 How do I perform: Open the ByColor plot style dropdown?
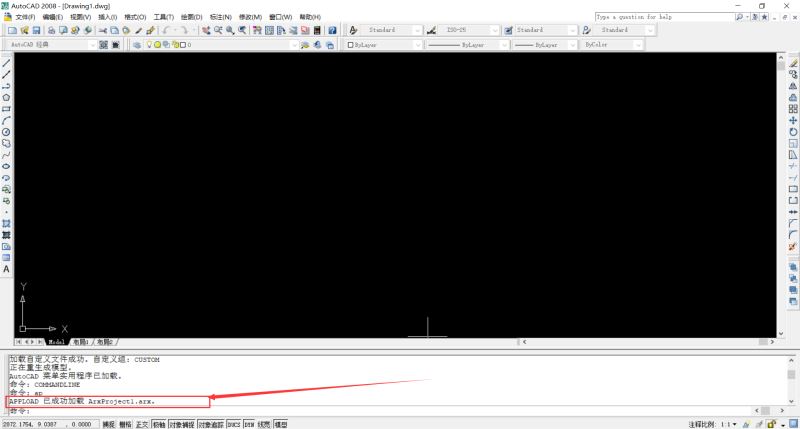[x=638, y=45]
